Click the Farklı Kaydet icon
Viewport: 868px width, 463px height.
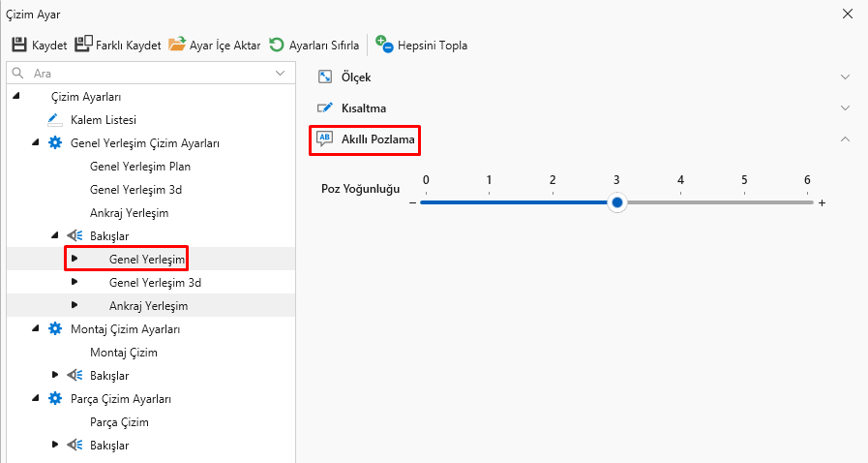[83, 45]
